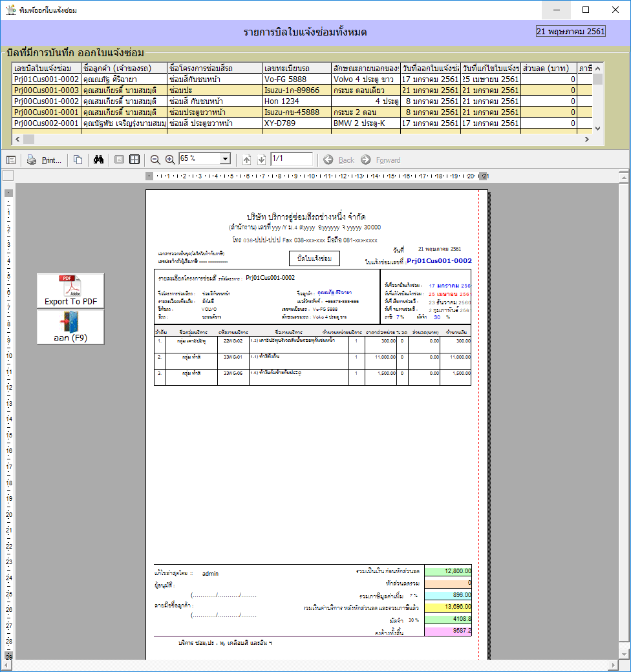
Task: Click grid scroll down arrow
Action: point(598,128)
